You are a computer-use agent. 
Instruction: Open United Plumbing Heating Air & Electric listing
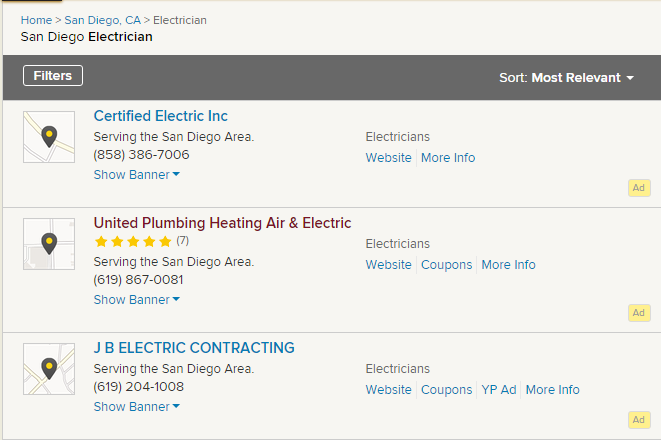[222, 223]
